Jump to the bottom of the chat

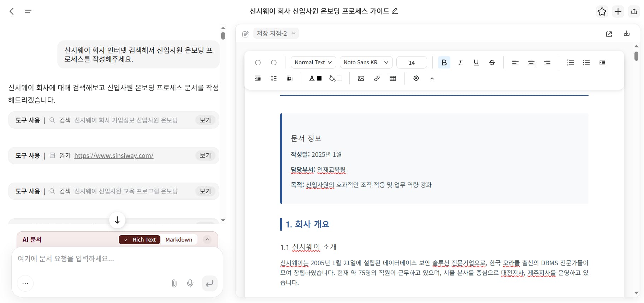click(x=117, y=220)
